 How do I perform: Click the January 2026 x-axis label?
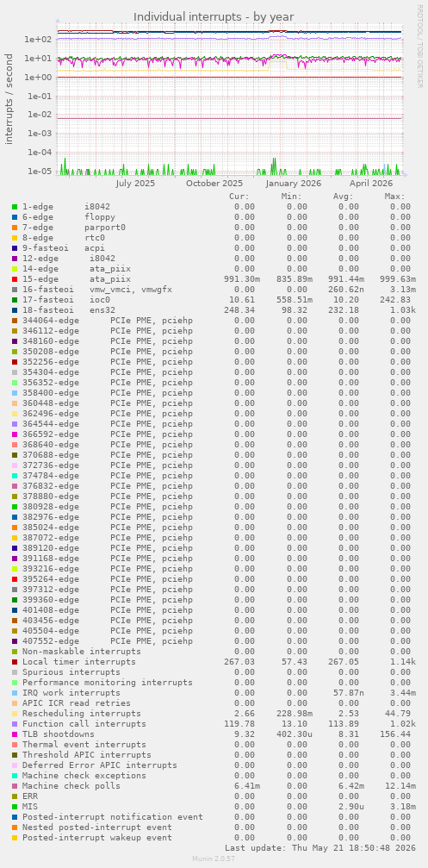click(293, 184)
